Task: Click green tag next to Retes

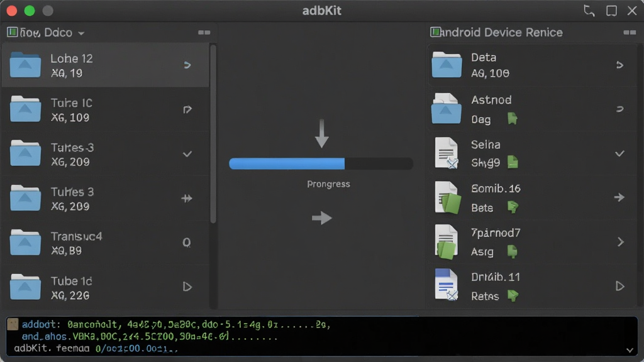Action: [x=513, y=295]
